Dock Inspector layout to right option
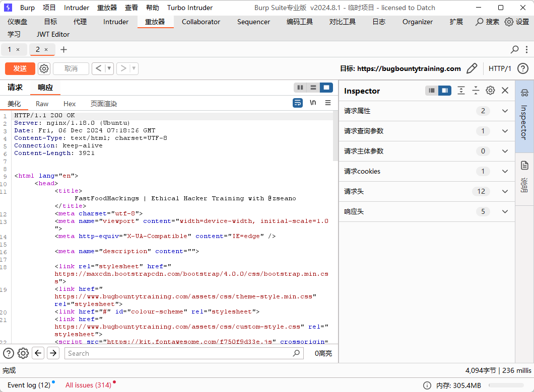The height and width of the screenshot is (392, 534). pyautogui.click(x=445, y=91)
